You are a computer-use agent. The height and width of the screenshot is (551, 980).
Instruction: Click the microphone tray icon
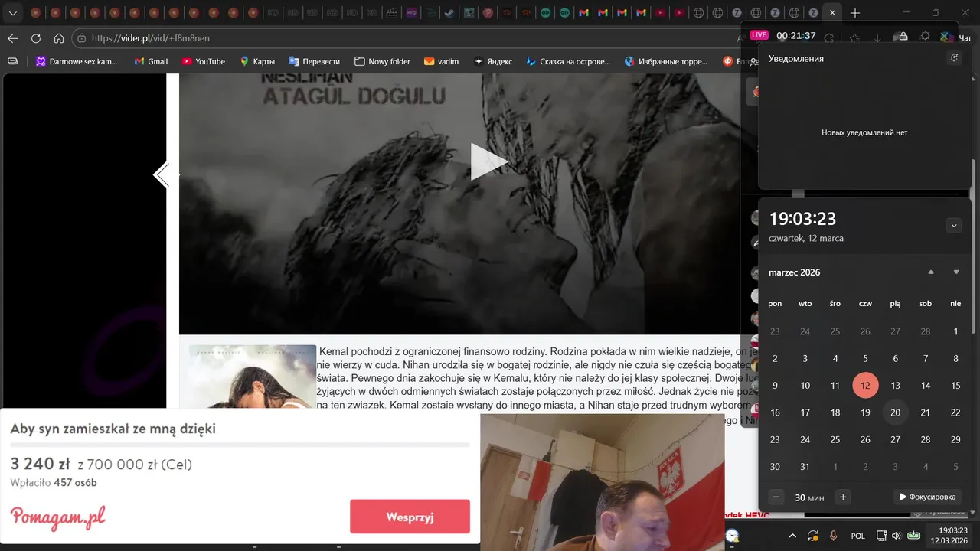tap(834, 536)
